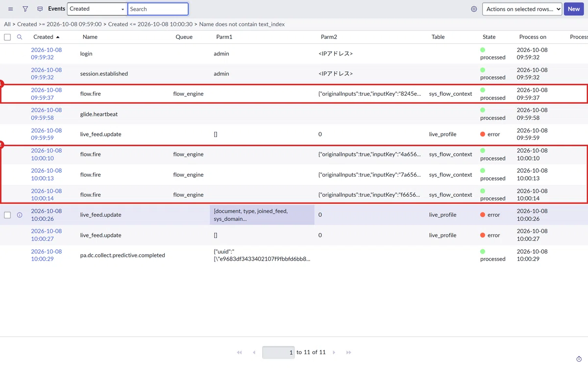Toggle column search magnifier in header row
This screenshot has width=588, height=368.
[x=20, y=37]
